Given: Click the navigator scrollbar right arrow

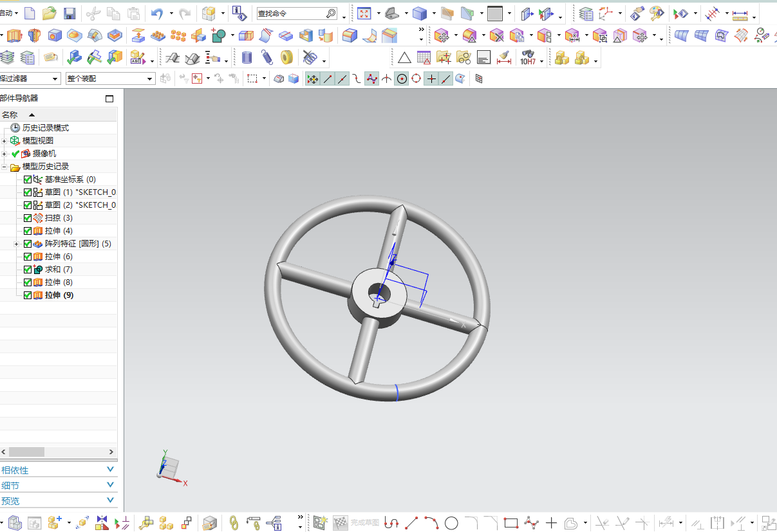Looking at the screenshot, I should [112, 452].
